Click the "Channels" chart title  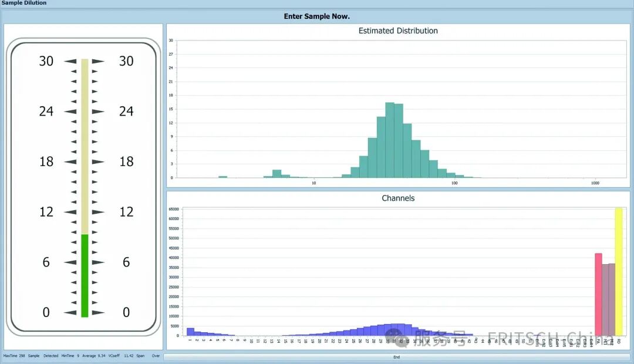point(398,198)
